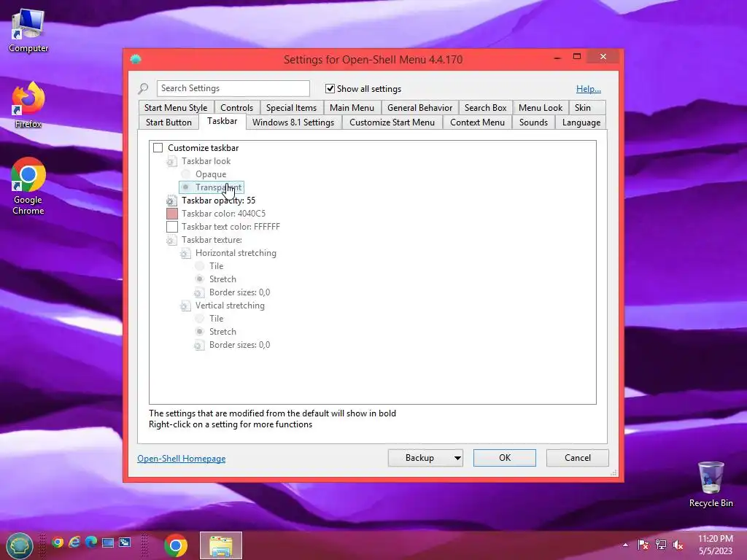Open the Special Items tab
Viewport: 747px width, 560px height.
click(x=292, y=108)
